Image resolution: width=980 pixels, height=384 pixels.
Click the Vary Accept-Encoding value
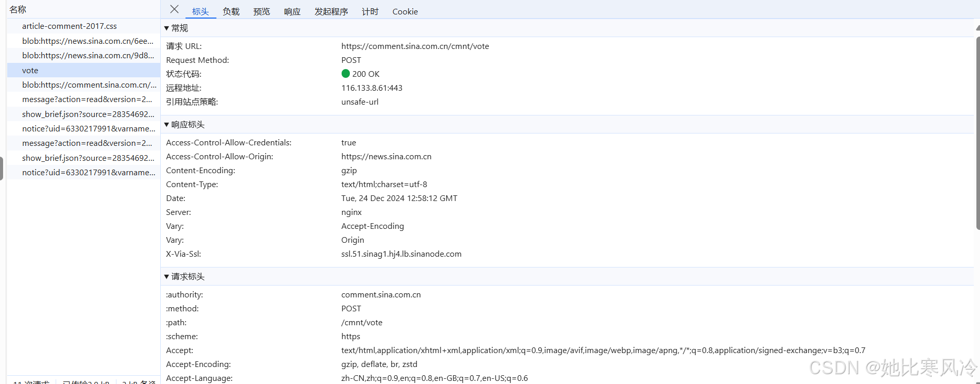point(373,226)
